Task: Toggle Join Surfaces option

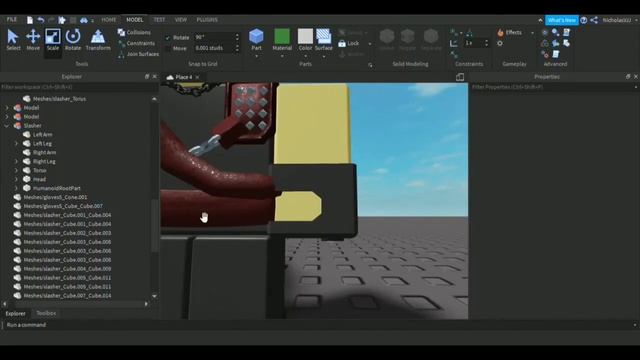Action: click(x=138, y=54)
